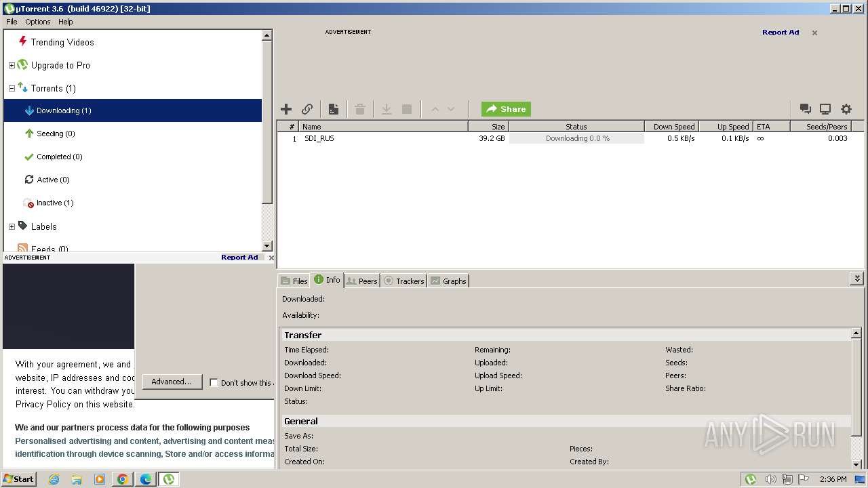This screenshot has height=488, width=868.
Task: Click the SDI_RUS download progress bar
Action: pyautogui.click(x=576, y=138)
